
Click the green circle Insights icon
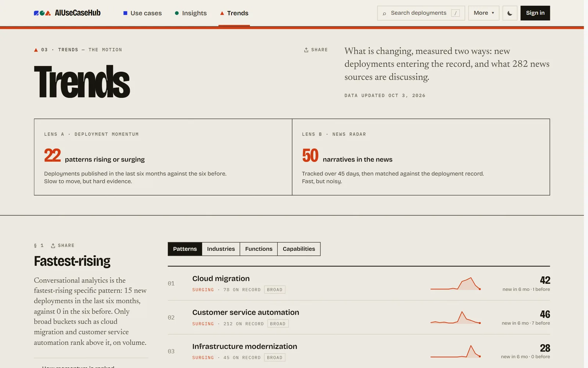click(x=177, y=13)
